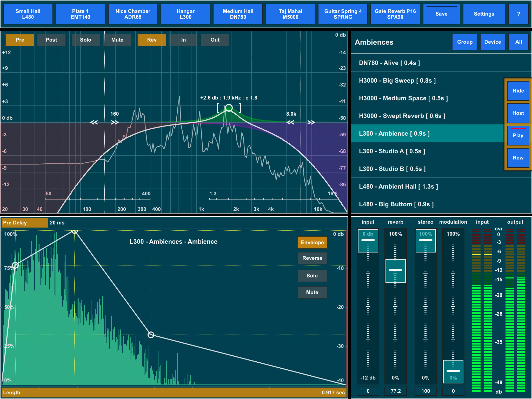Viewport: 532px width, 399px height.
Task: Click the reverb level fader handle
Action: pyautogui.click(x=395, y=270)
